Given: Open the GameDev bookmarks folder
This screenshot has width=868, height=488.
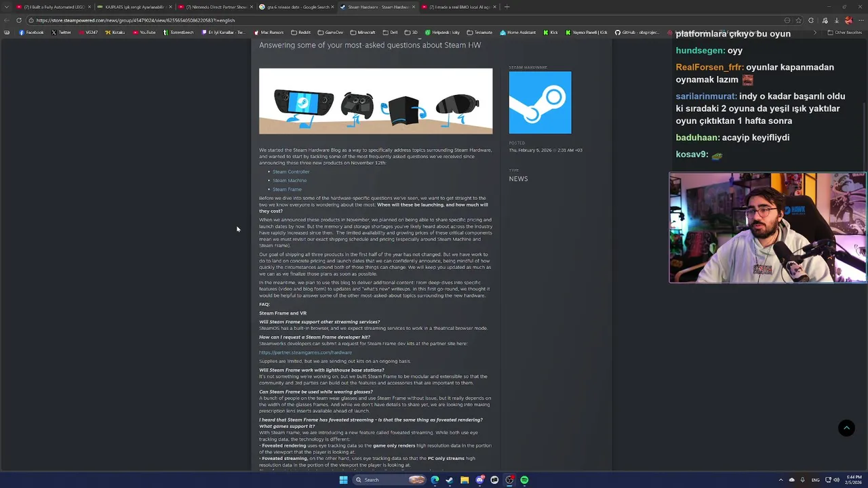Looking at the screenshot, I should (330, 33).
